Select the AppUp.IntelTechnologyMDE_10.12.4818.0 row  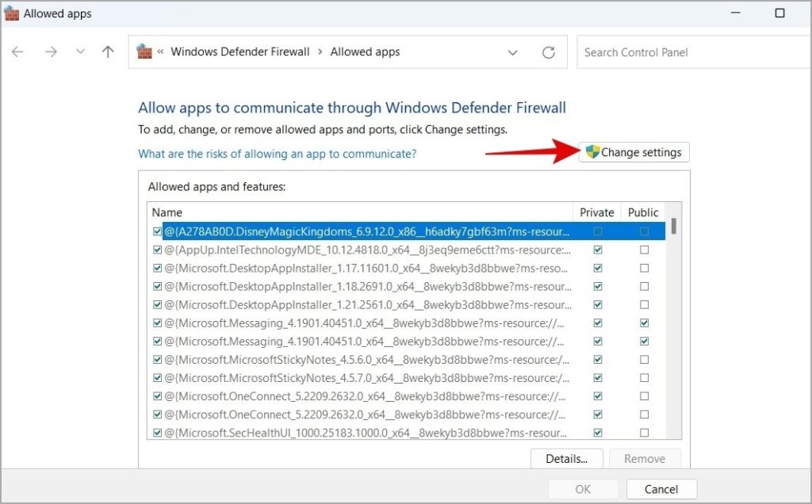point(407,250)
